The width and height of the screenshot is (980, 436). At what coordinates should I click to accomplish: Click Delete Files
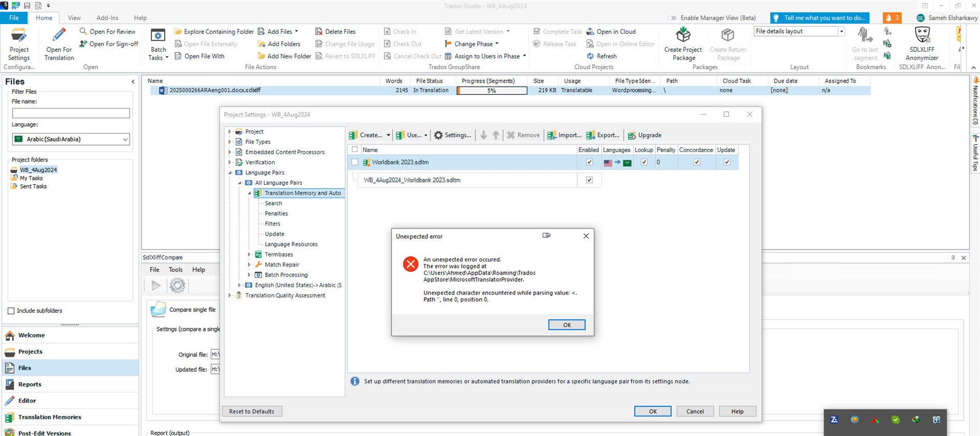tap(335, 32)
